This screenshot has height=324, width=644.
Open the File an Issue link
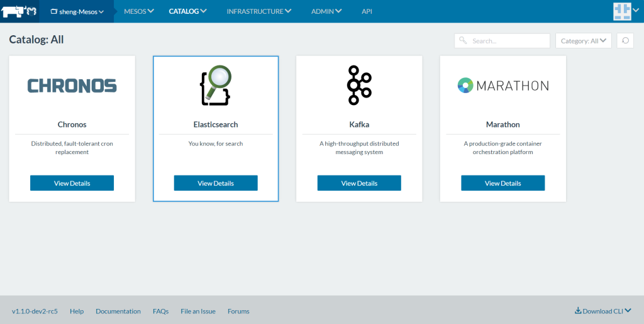click(198, 311)
